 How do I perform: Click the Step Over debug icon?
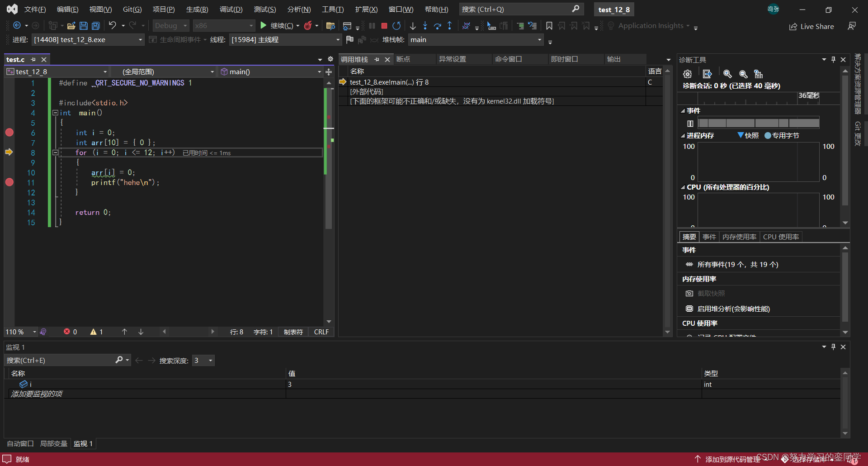[x=437, y=26]
